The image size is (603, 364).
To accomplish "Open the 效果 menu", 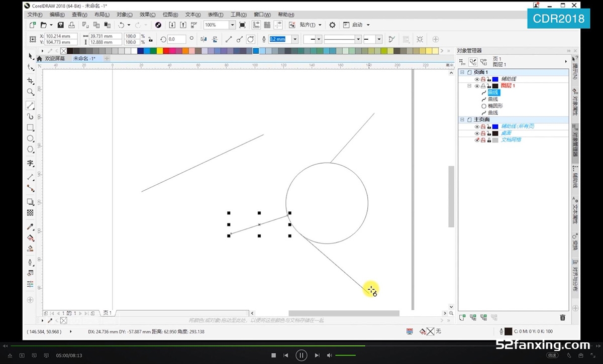I will tap(147, 15).
